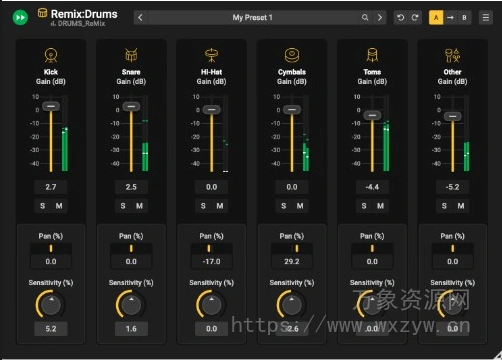The height and width of the screenshot is (360, 502).
Task: Mute the Cymbals channel
Action: tap(300, 206)
